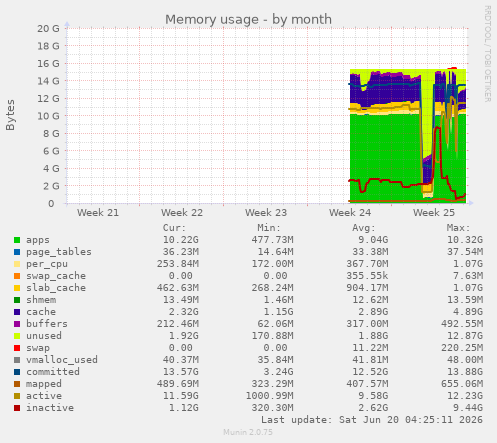Click the brown mapped legend swatch
The image size is (497, 443).
coord(17,384)
